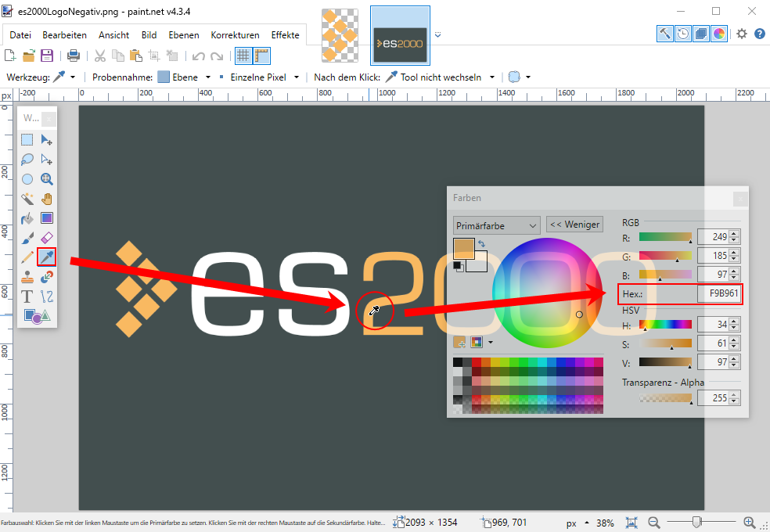Toggle the Layers window visibility
The height and width of the screenshot is (532, 770).
(701, 34)
